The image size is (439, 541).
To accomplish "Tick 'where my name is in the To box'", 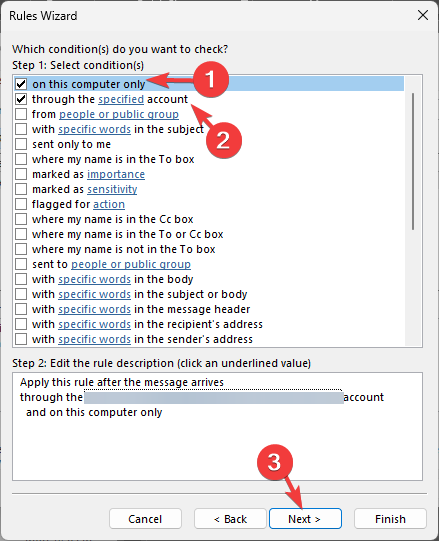I will click(21, 159).
